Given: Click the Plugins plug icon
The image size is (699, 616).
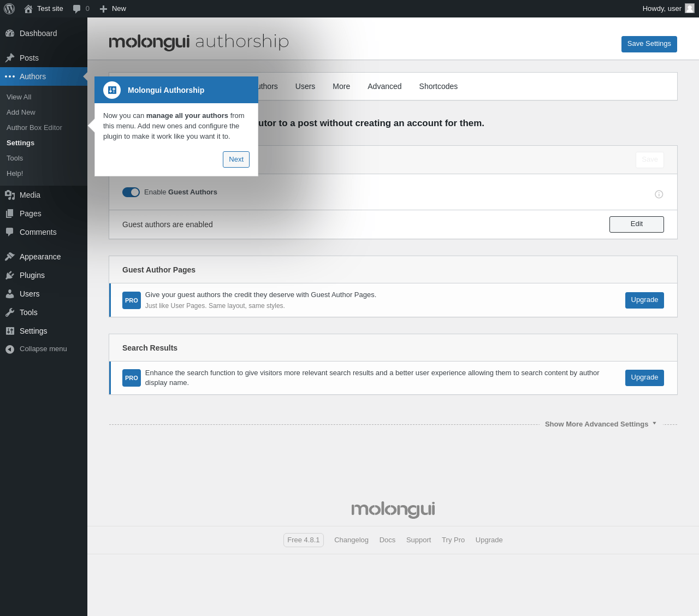Looking at the screenshot, I should (x=10, y=275).
